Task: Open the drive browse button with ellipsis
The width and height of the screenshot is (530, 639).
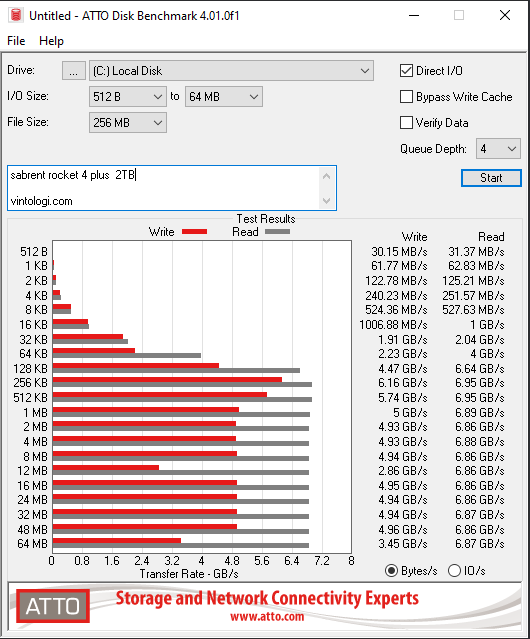Action: [x=74, y=71]
